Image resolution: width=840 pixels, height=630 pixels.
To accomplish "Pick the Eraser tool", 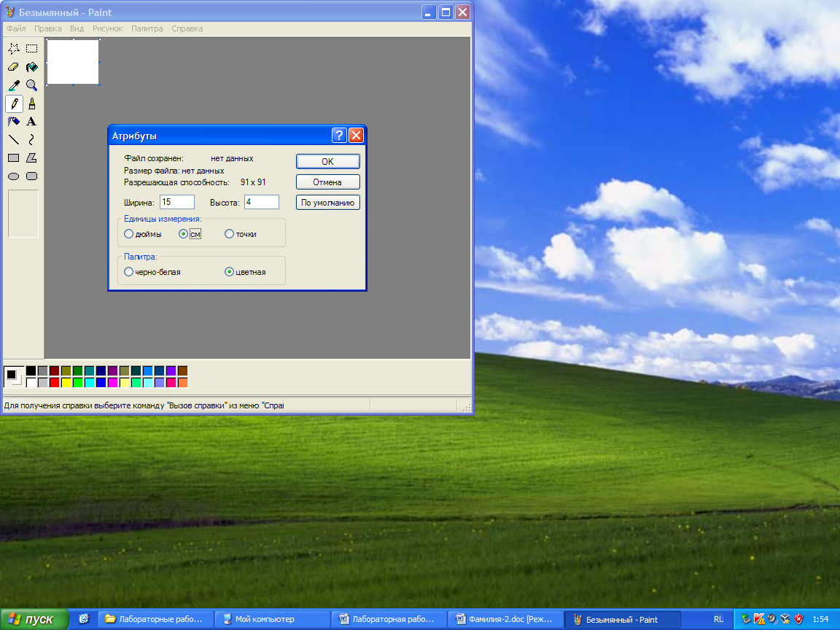I will (x=14, y=67).
